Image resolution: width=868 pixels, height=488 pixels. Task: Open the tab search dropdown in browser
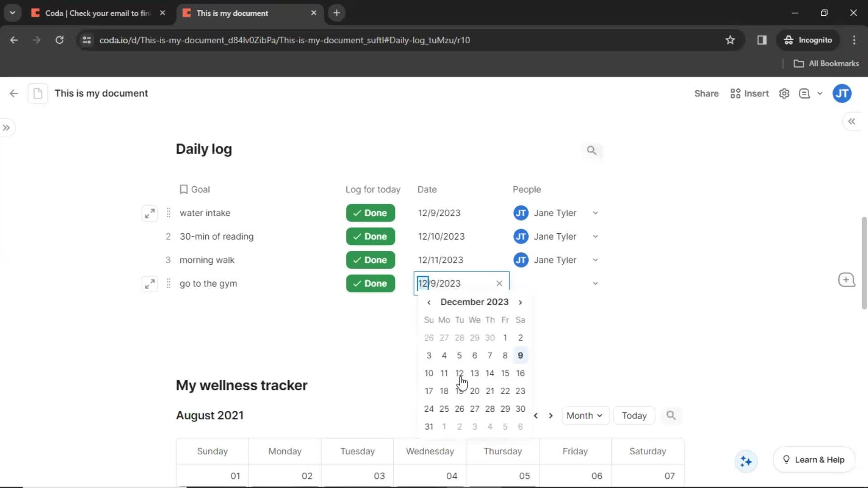click(13, 13)
